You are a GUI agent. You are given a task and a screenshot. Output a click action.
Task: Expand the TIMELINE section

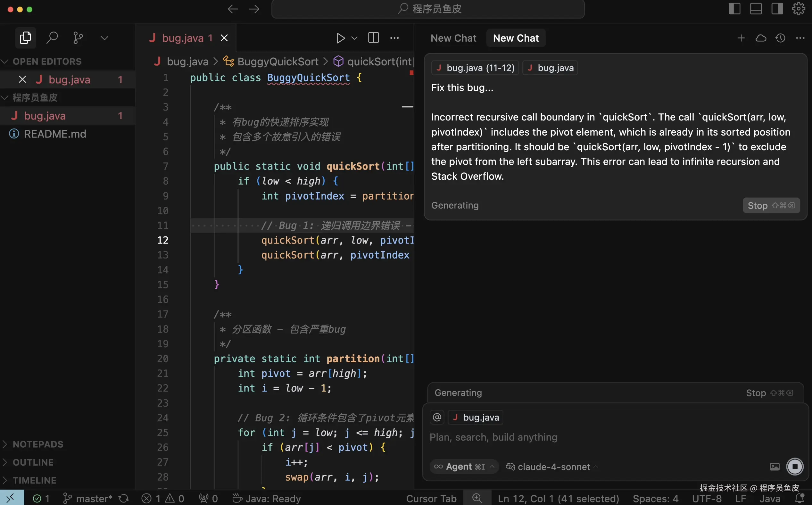(34, 480)
